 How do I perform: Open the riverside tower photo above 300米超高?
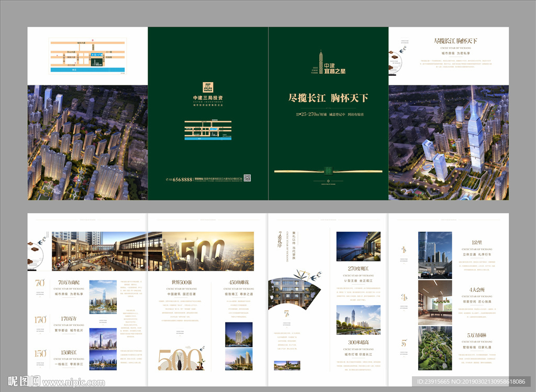tap(358, 320)
